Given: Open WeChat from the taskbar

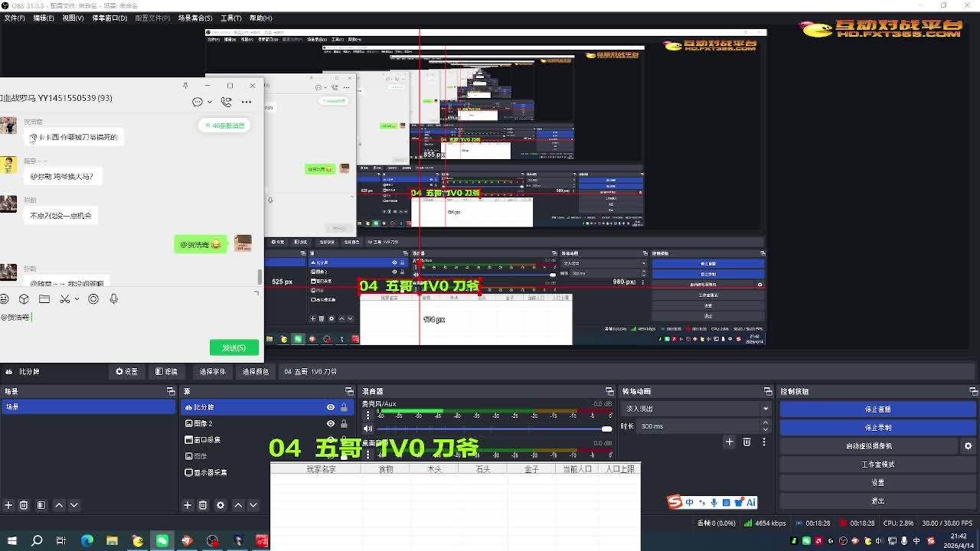Looking at the screenshot, I should click(x=162, y=541).
